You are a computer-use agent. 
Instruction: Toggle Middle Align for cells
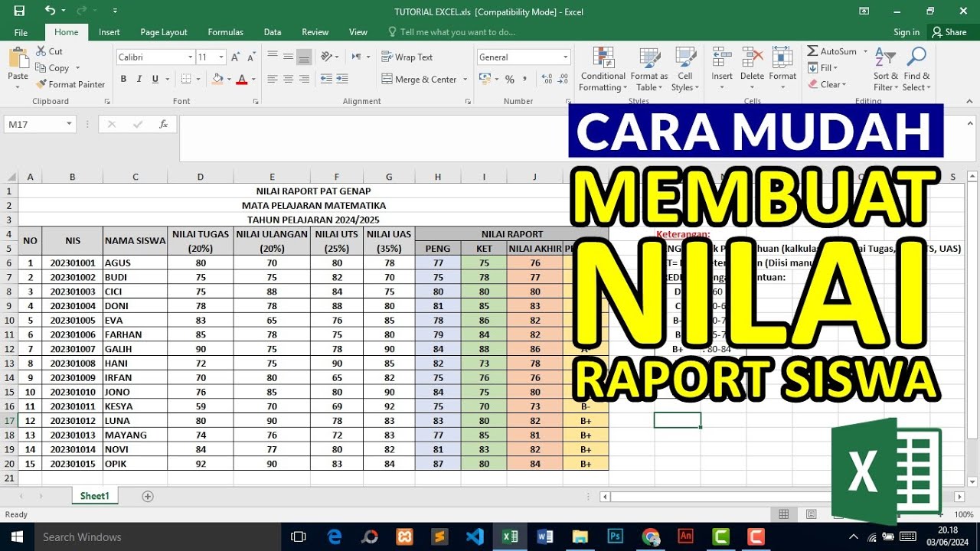(288, 57)
